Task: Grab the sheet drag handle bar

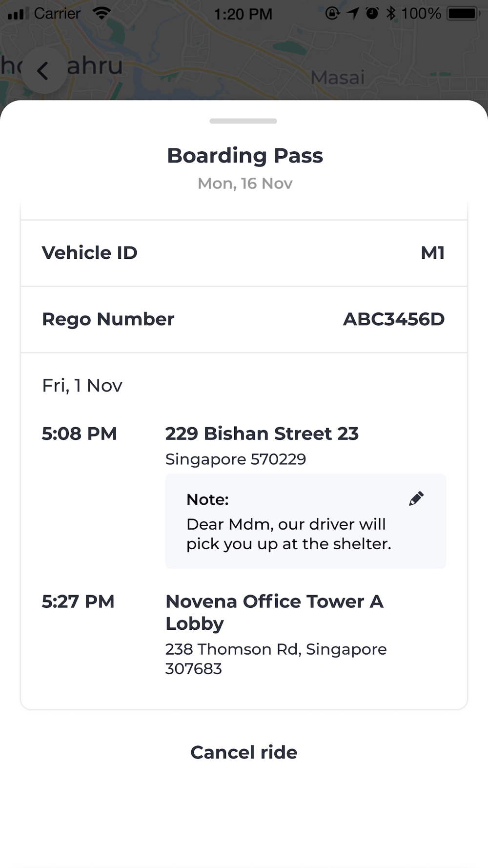Action: pos(243,121)
